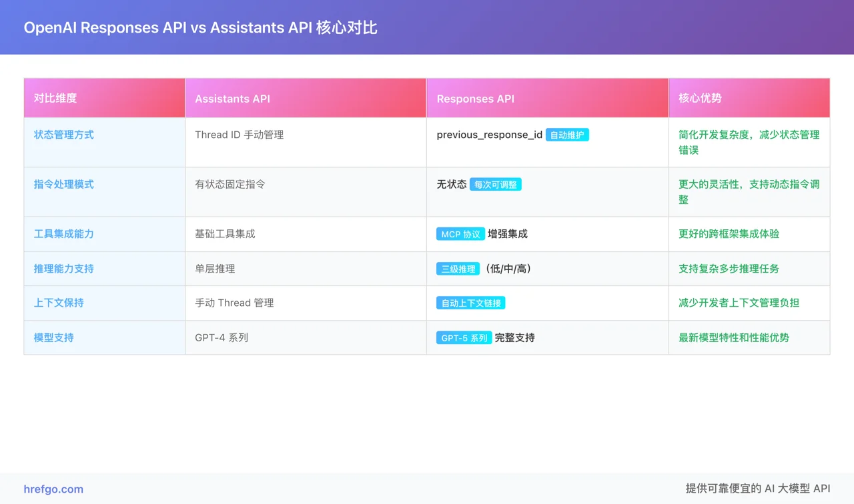Screen dimensions: 854x504
Task: Click the '提供可靠便宜的 AI 大模型 API' footer text
Action: tap(758, 489)
